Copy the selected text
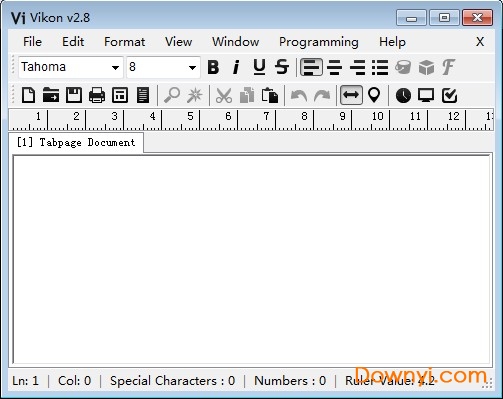503x399 pixels. tap(247, 95)
